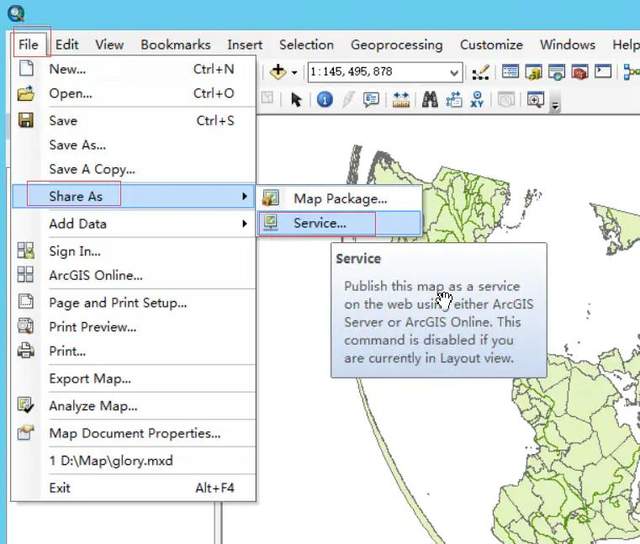Click Service... in the Share As submenu
Viewport: 640px width, 544px height.
pyautogui.click(x=340, y=223)
